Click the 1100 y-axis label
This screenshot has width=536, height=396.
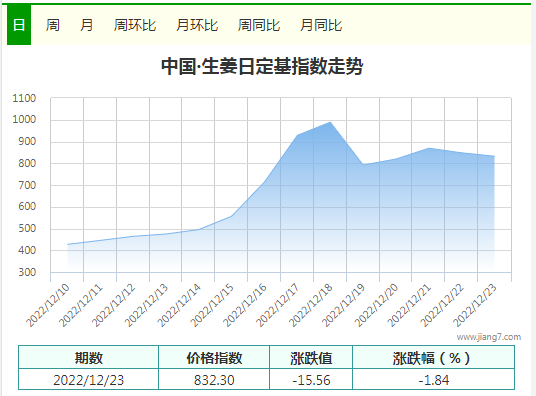[x=24, y=98]
